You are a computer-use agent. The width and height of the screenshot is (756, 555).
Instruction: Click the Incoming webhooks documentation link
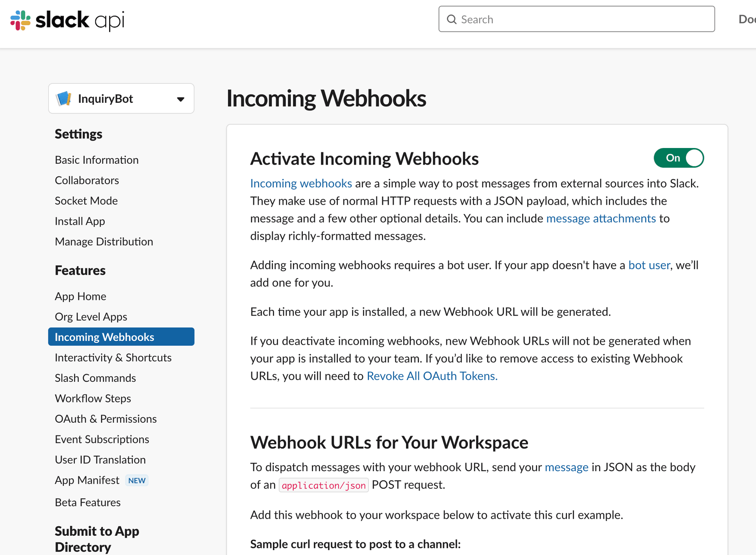point(301,183)
